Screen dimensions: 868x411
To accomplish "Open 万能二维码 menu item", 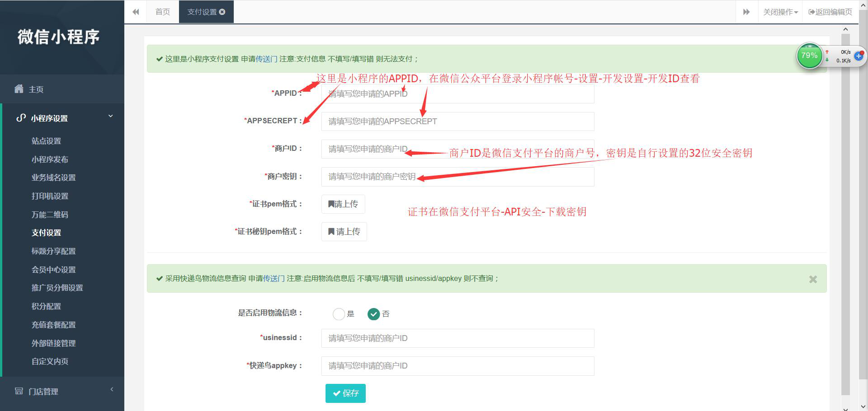I will pyautogui.click(x=50, y=215).
